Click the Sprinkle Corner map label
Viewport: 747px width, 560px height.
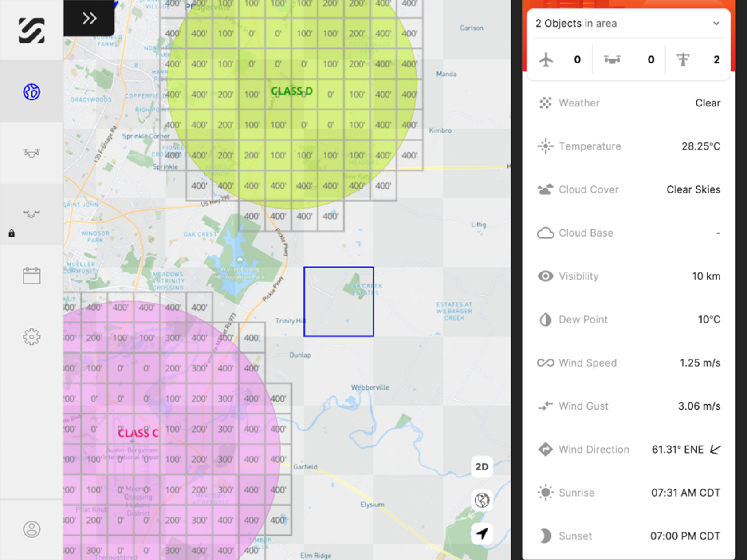click(146, 136)
